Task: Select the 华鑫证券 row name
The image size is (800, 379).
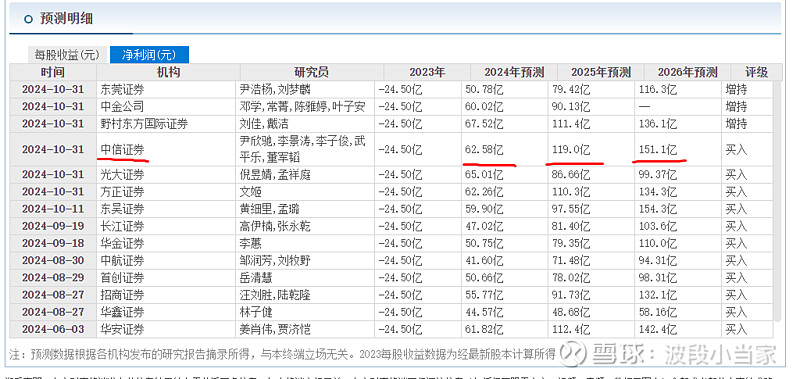Action: pos(122,312)
